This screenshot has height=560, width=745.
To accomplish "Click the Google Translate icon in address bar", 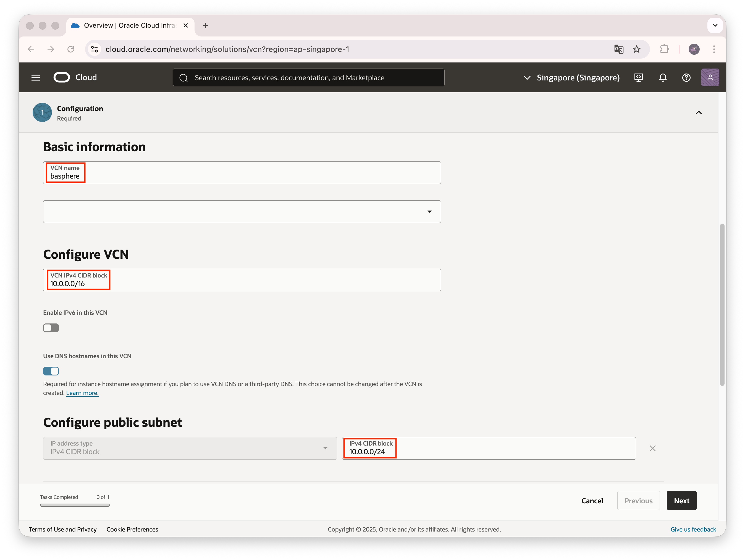I will pos(618,49).
